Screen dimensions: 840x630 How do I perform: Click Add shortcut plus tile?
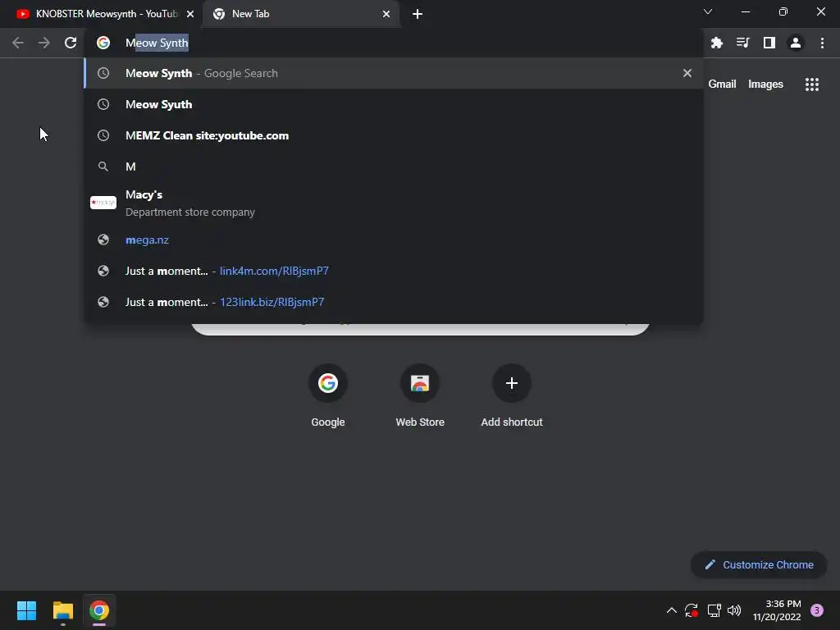pyautogui.click(x=512, y=395)
